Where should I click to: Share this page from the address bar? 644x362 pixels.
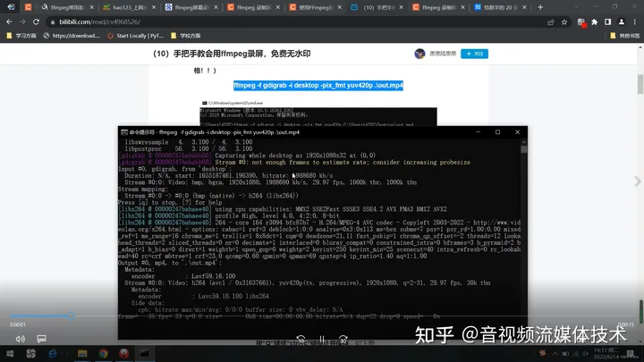(x=550, y=22)
